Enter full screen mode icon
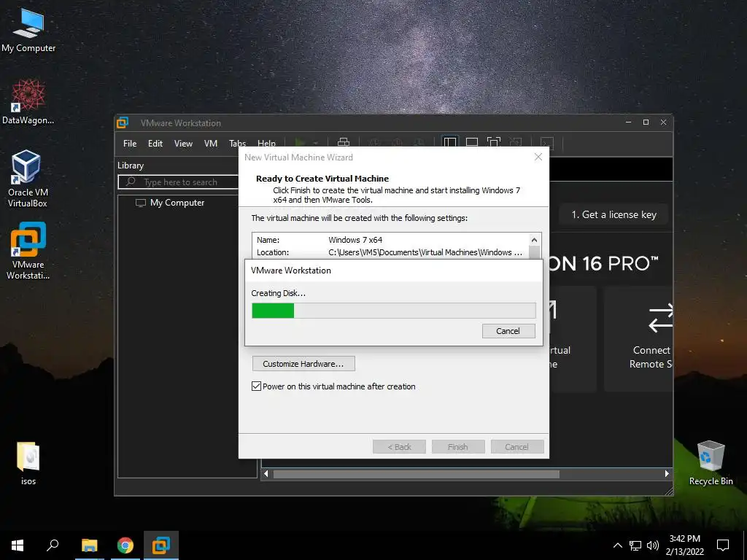This screenshot has width=747, height=560. pos(494,142)
